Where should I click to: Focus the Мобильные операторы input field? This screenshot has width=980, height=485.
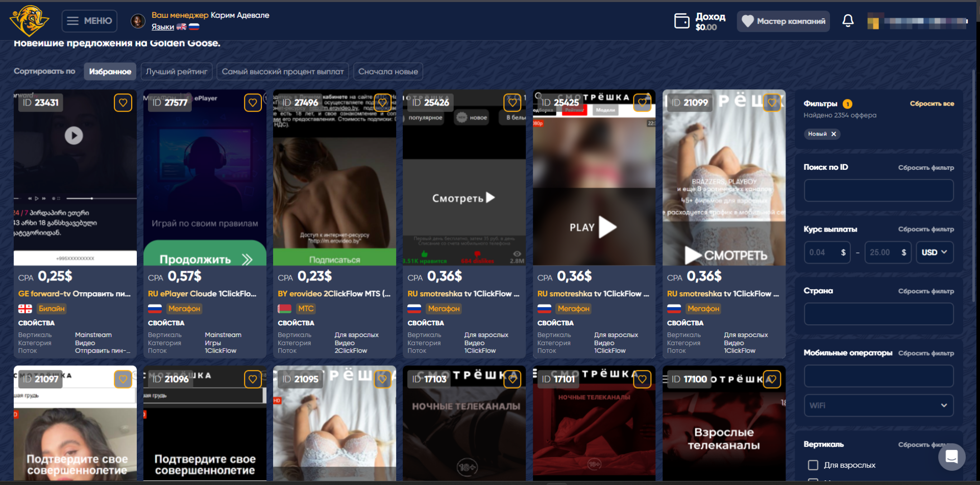878,376
